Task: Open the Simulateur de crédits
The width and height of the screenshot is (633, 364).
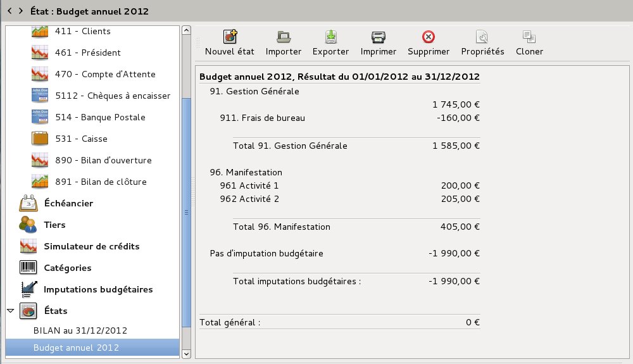Action: pyautogui.click(x=91, y=246)
